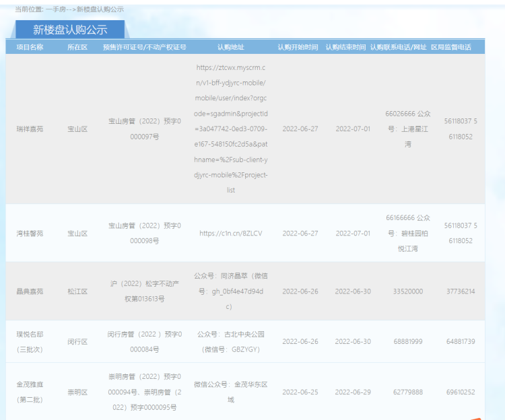Viewport: 505px width, 420px height.
Task: Click end date 2022-06-29 for 金茂雅庭
Action: 353,392
